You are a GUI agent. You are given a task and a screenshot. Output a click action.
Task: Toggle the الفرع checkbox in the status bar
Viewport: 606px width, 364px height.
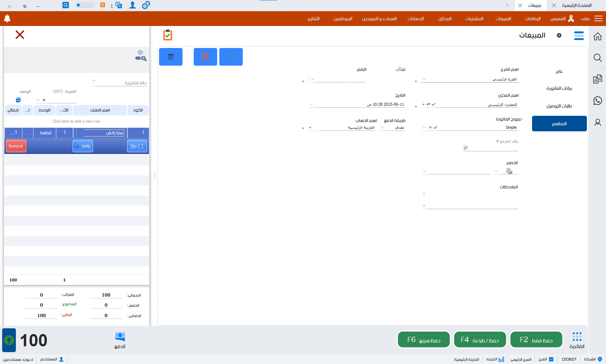click(551, 359)
